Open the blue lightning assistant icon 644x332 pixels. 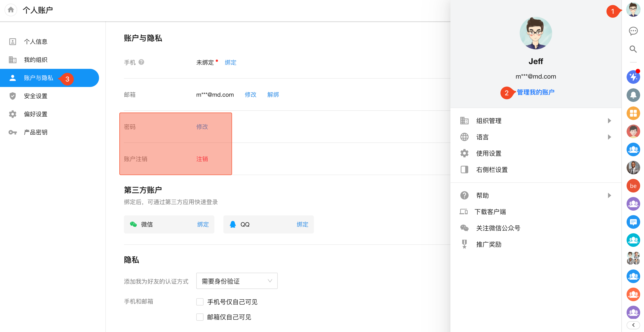pyautogui.click(x=633, y=77)
